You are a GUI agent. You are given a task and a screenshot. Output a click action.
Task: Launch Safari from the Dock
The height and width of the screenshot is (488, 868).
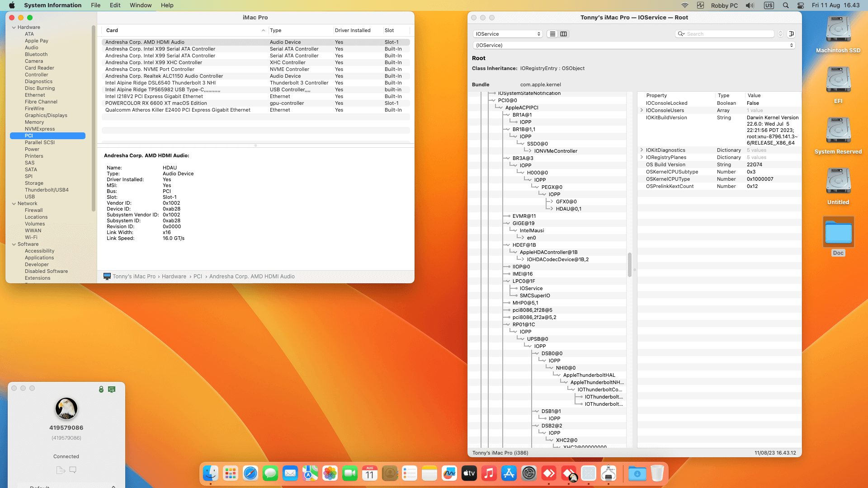click(250, 473)
